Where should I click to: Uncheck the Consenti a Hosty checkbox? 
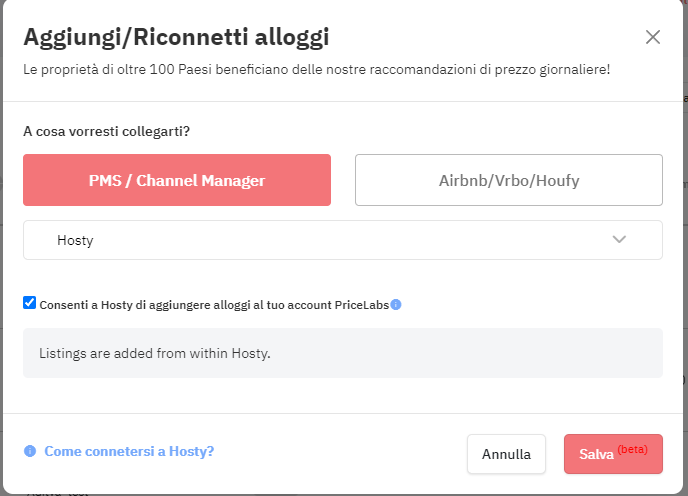coord(29,303)
